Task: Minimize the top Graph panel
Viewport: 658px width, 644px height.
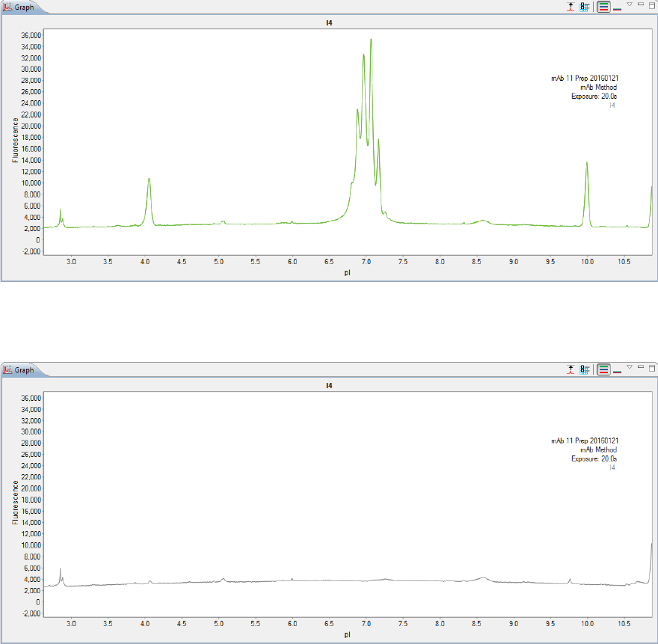Action: click(641, 4)
